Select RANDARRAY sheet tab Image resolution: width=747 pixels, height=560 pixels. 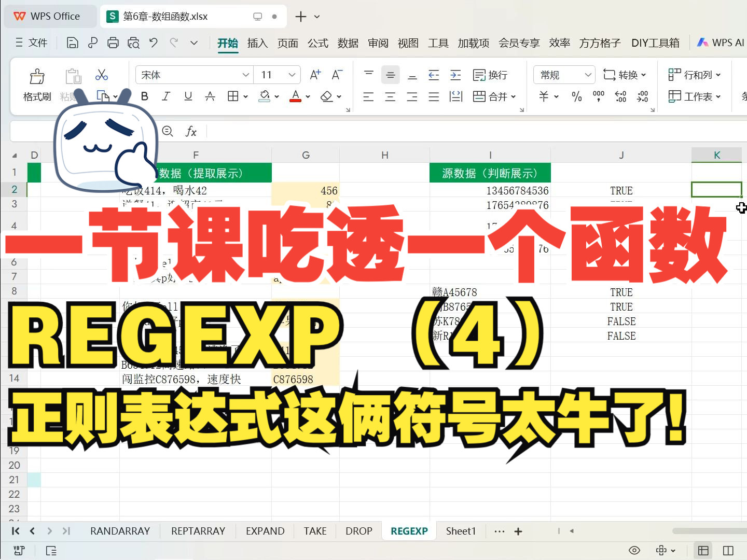point(120,531)
